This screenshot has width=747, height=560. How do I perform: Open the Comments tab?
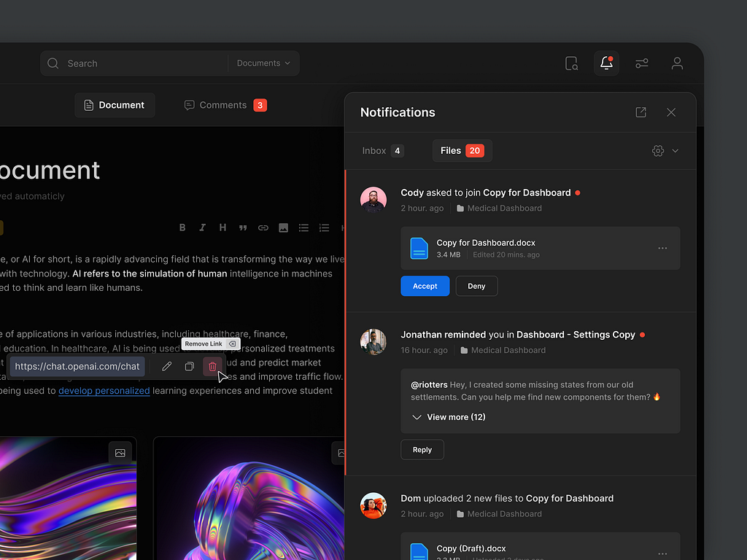pyautogui.click(x=225, y=105)
